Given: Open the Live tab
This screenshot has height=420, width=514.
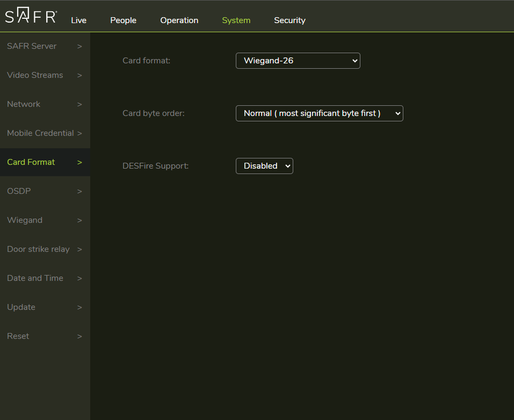Looking at the screenshot, I should [78, 20].
